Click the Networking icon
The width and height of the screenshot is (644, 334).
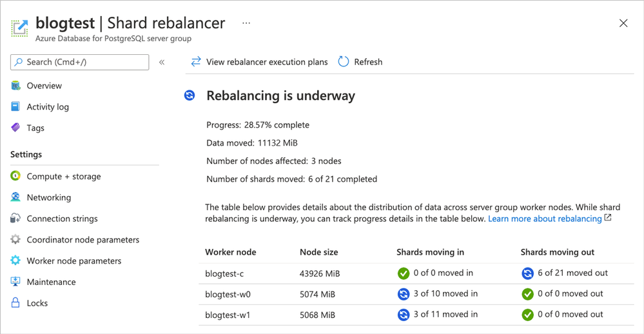pos(15,197)
